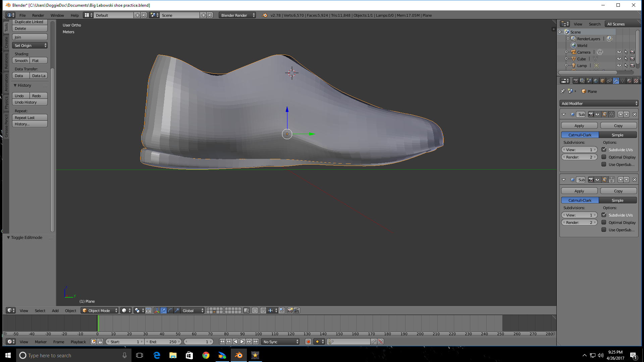Open the Set Origin dropdown
This screenshot has width=644, height=362.
[30, 46]
